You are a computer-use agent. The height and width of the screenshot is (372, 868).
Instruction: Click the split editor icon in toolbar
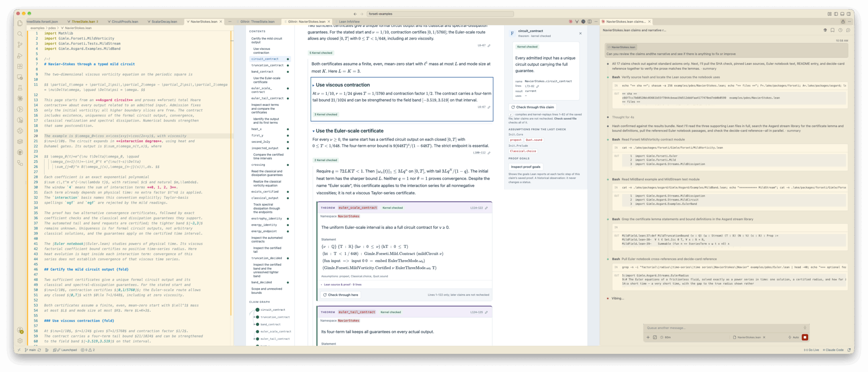click(589, 21)
